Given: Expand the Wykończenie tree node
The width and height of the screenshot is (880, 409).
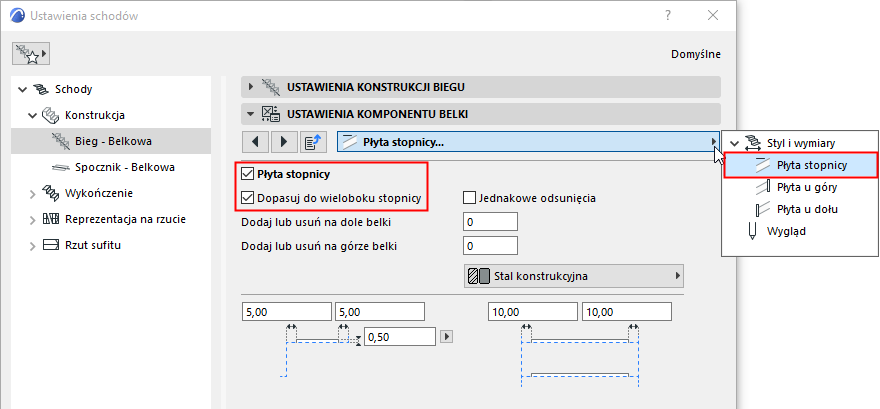Looking at the screenshot, I should pos(32,194).
